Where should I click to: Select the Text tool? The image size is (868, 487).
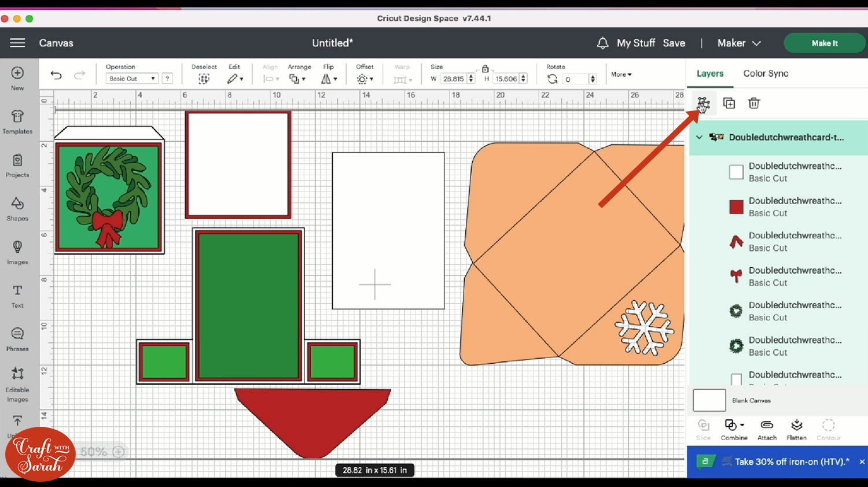tap(17, 296)
